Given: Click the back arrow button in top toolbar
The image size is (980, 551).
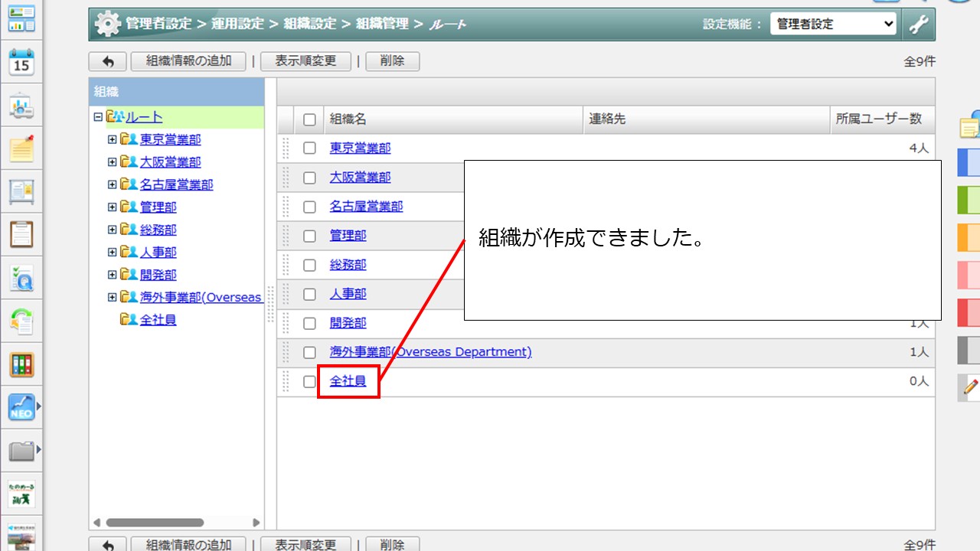Looking at the screenshot, I should (108, 61).
